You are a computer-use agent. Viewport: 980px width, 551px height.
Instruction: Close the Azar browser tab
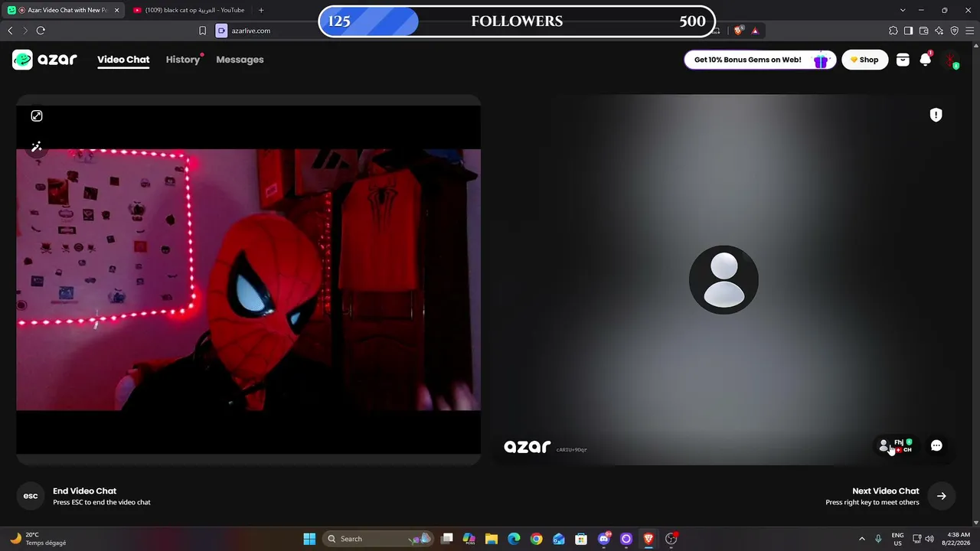click(116, 10)
